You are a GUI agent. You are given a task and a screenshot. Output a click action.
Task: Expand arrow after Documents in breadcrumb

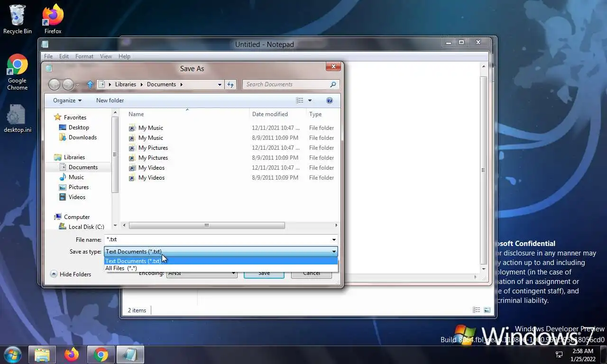click(x=181, y=84)
